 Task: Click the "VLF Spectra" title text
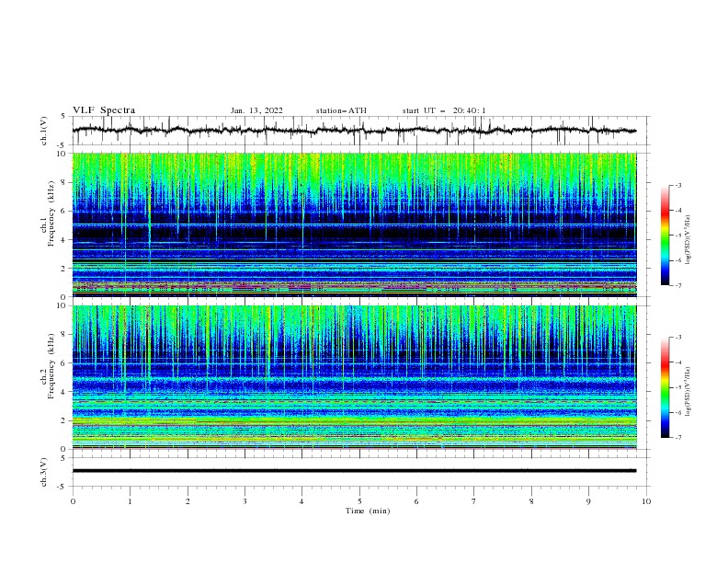point(104,110)
